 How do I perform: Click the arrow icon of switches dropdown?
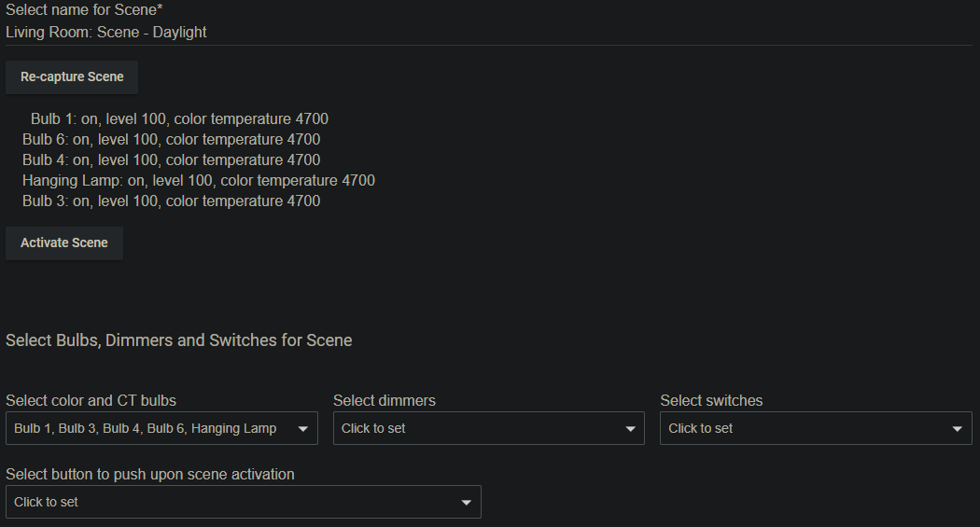pyautogui.click(x=957, y=429)
